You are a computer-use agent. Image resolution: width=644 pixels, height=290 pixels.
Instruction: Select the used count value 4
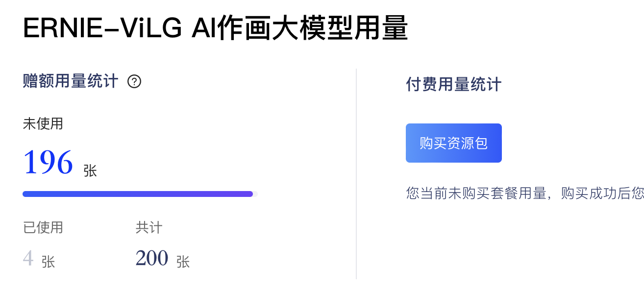click(28, 258)
